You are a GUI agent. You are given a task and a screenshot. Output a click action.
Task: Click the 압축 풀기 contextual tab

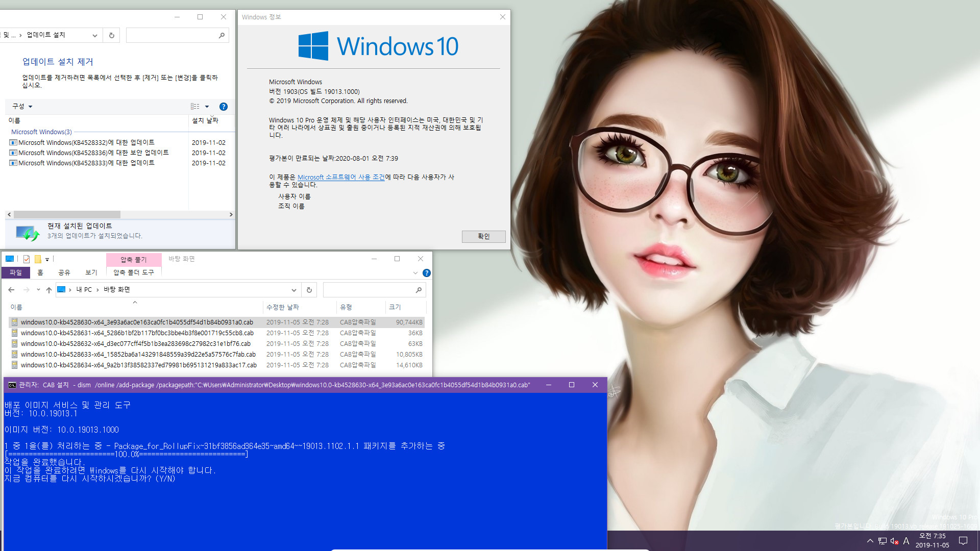click(x=134, y=259)
